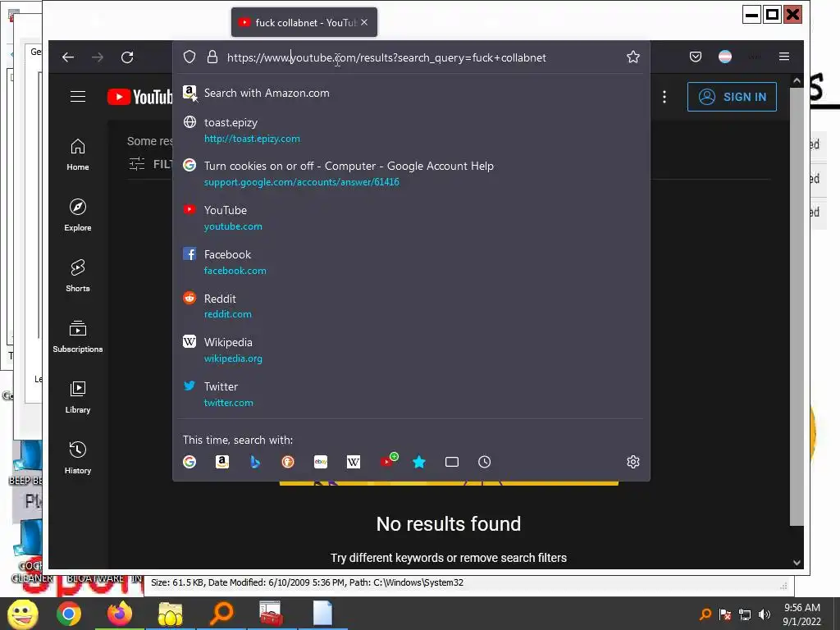Click the SIGN IN button
Screen dimensions: 840x630
(732, 97)
